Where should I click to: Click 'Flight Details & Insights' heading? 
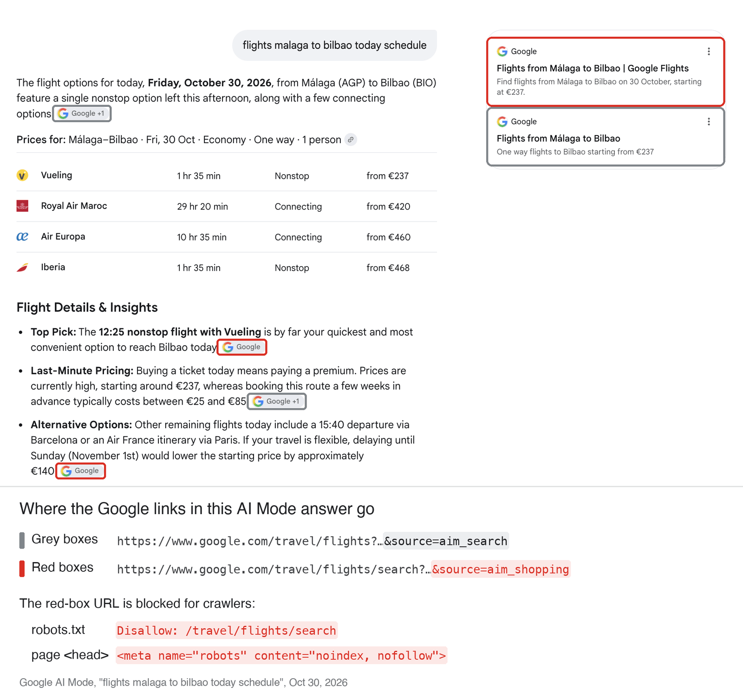pyautogui.click(x=87, y=307)
